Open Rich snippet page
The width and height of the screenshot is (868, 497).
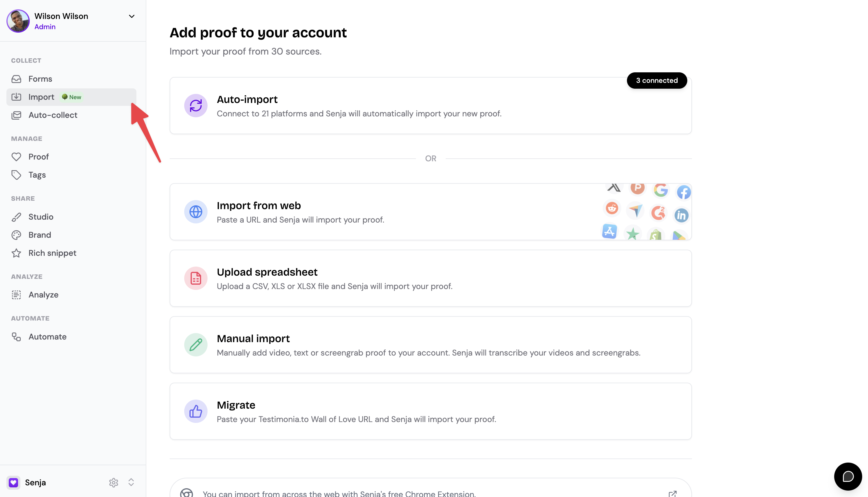[71, 253]
